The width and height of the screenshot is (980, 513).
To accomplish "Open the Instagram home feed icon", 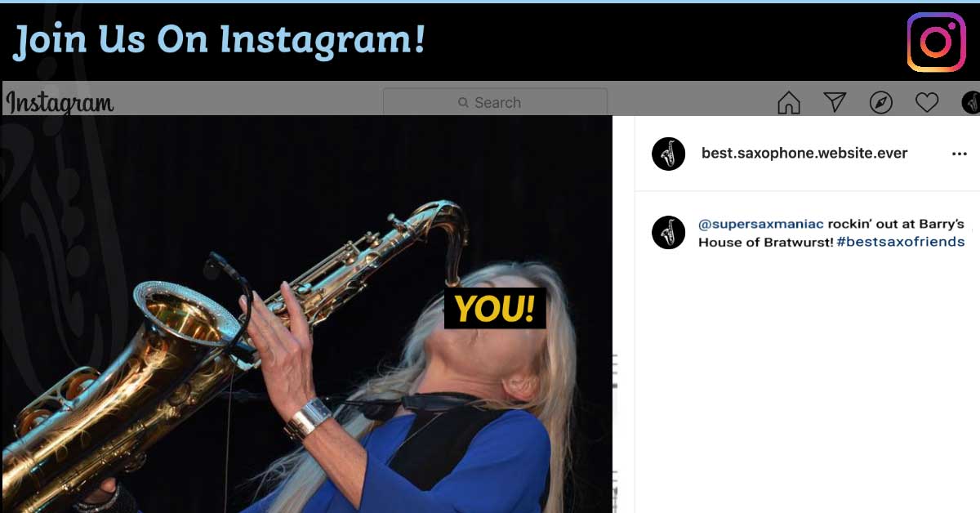I will tap(788, 102).
